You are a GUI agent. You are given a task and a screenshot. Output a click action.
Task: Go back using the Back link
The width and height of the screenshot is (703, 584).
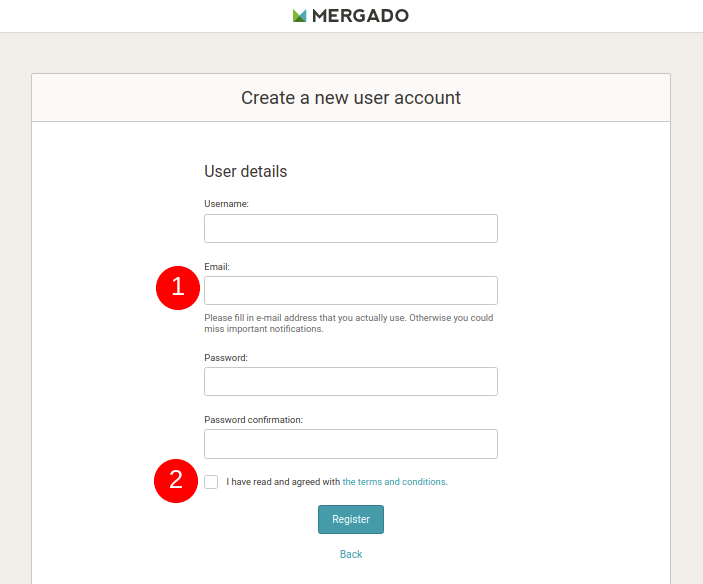pos(351,554)
